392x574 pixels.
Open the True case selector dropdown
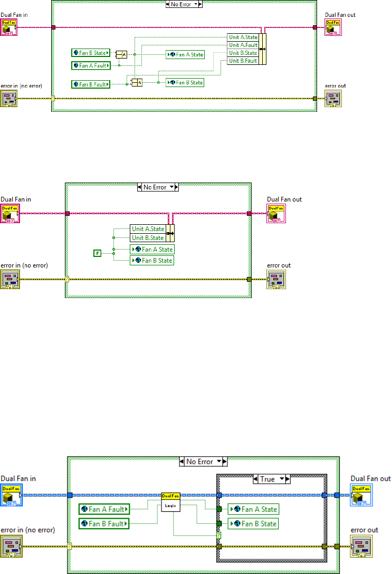tap(282, 479)
